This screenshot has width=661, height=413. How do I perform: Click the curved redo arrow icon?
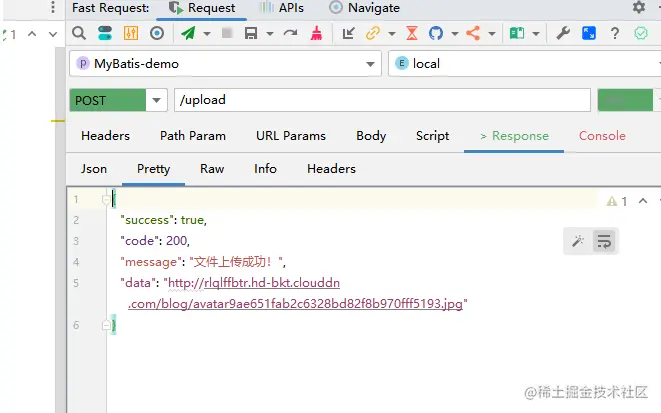pyautogui.click(x=290, y=33)
